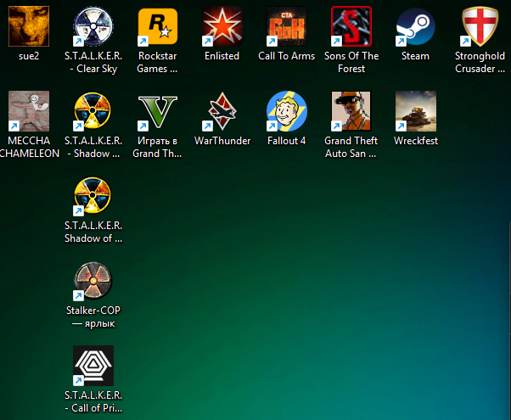Click the "MECCHA CHAMELEON" label text
Viewport: 511px width, 420px height.
pos(29,147)
